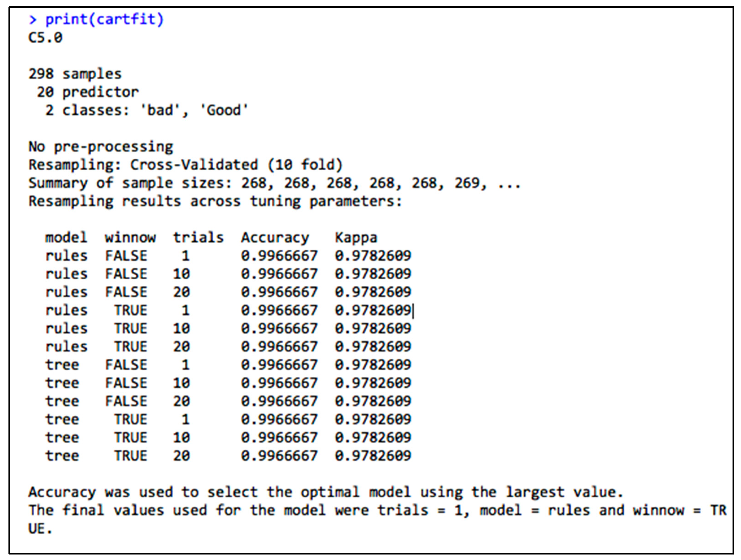
Task: Click the 'trials' column header
Action: 198,237
